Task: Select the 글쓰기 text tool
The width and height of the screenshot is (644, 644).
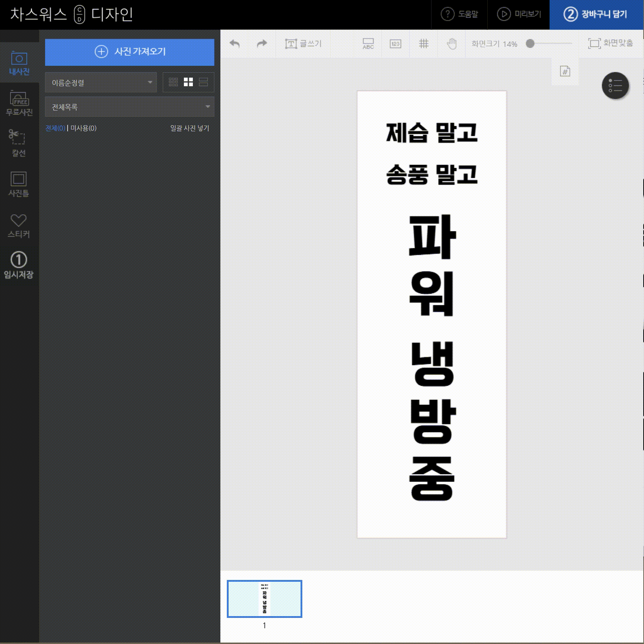Action: pos(303,44)
